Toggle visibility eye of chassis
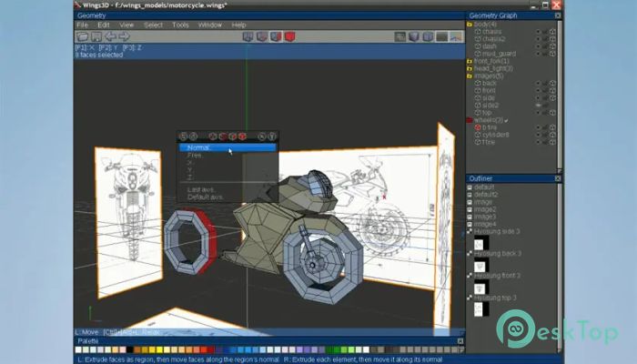 [x=539, y=32]
